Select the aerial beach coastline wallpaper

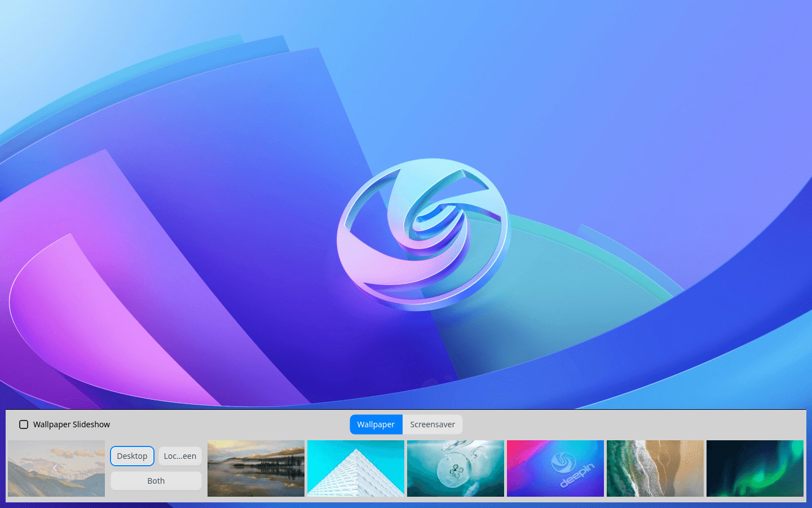(655, 468)
